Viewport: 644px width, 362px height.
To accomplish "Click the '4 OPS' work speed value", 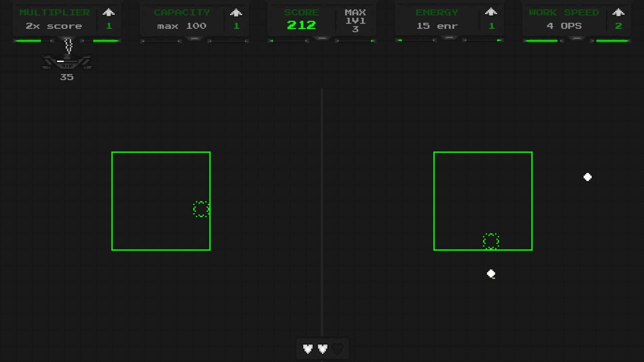I will [564, 26].
